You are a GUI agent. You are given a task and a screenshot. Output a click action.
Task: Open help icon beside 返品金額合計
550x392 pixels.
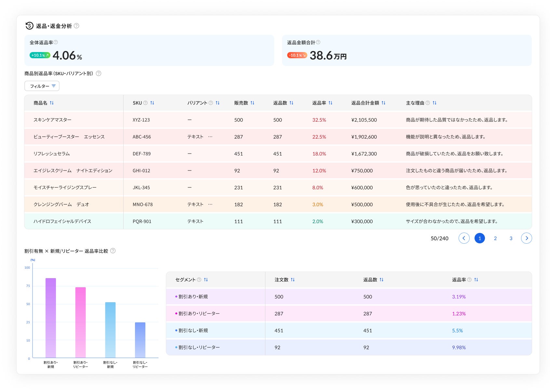(x=318, y=42)
